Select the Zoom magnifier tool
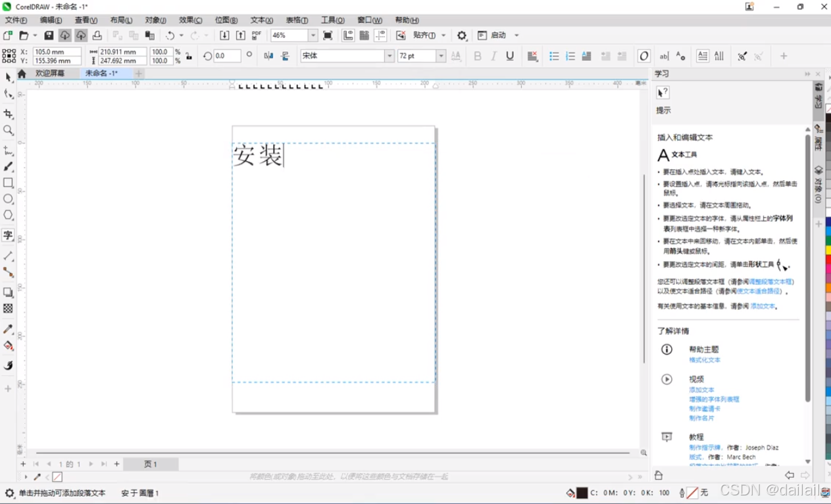The width and height of the screenshot is (831, 504). (9, 130)
